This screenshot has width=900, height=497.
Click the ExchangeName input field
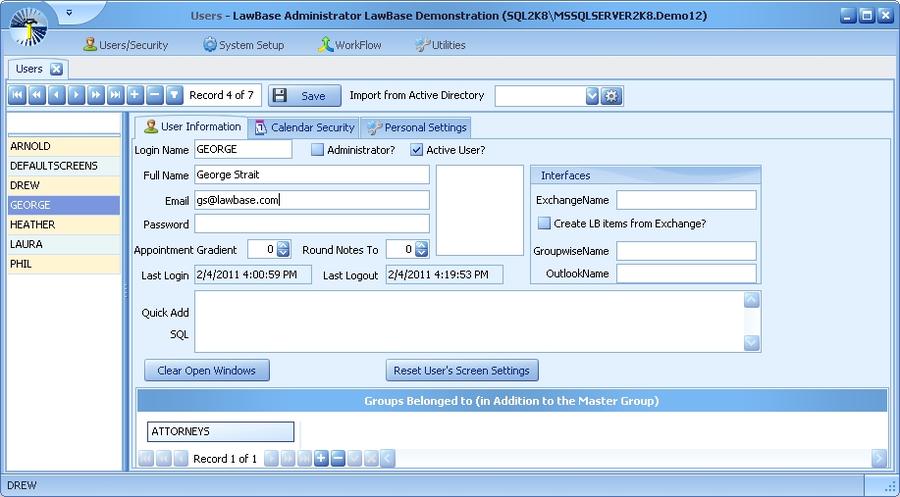point(686,200)
